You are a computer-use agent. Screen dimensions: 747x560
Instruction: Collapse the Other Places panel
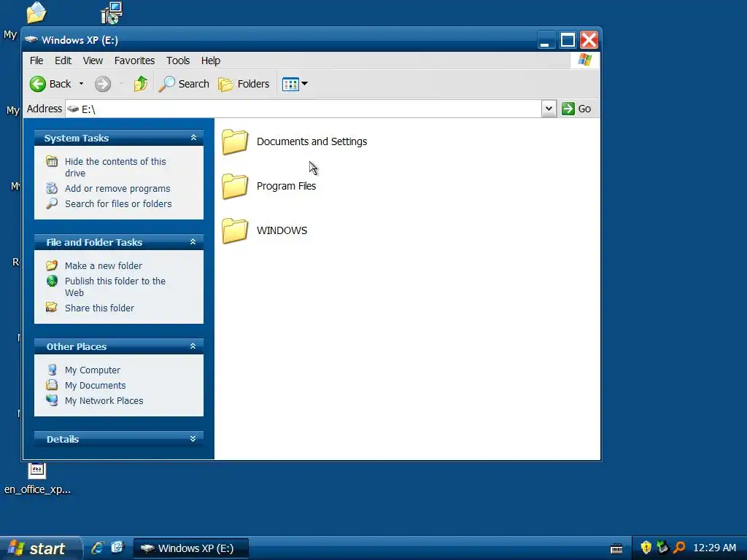tap(193, 346)
